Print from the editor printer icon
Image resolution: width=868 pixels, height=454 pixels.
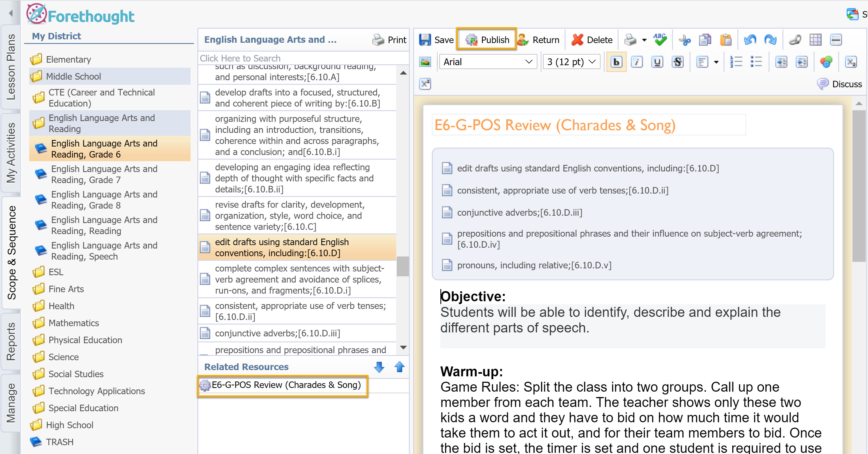(630, 40)
